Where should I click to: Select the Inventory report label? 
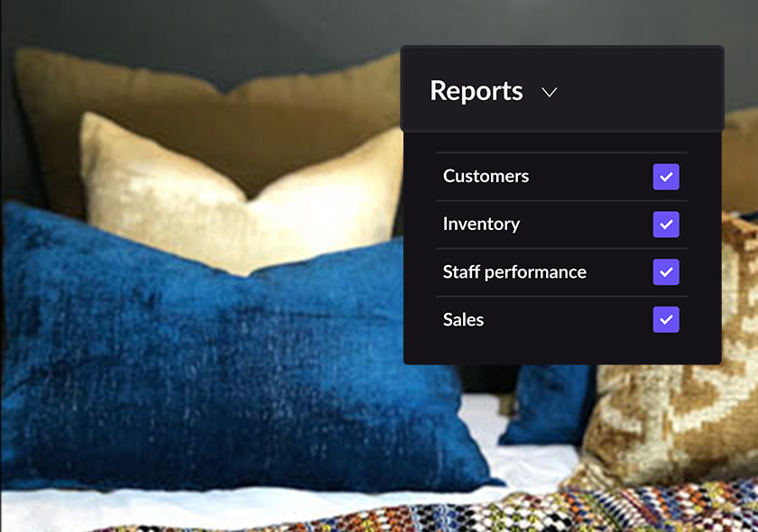click(481, 224)
